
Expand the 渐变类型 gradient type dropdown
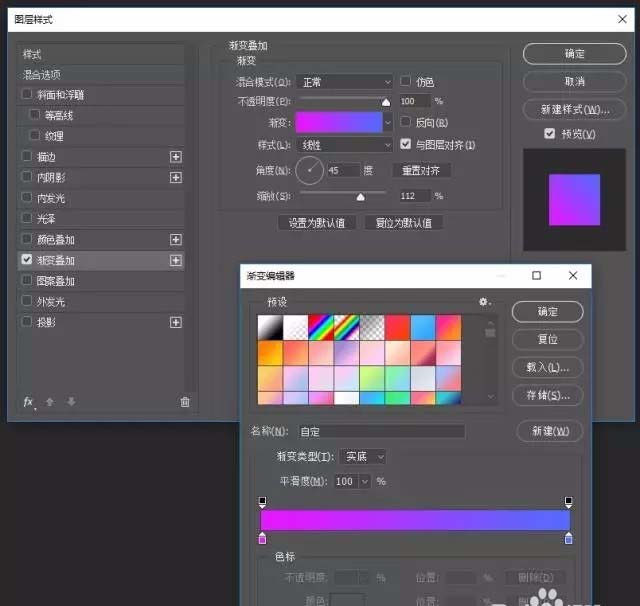point(363,456)
